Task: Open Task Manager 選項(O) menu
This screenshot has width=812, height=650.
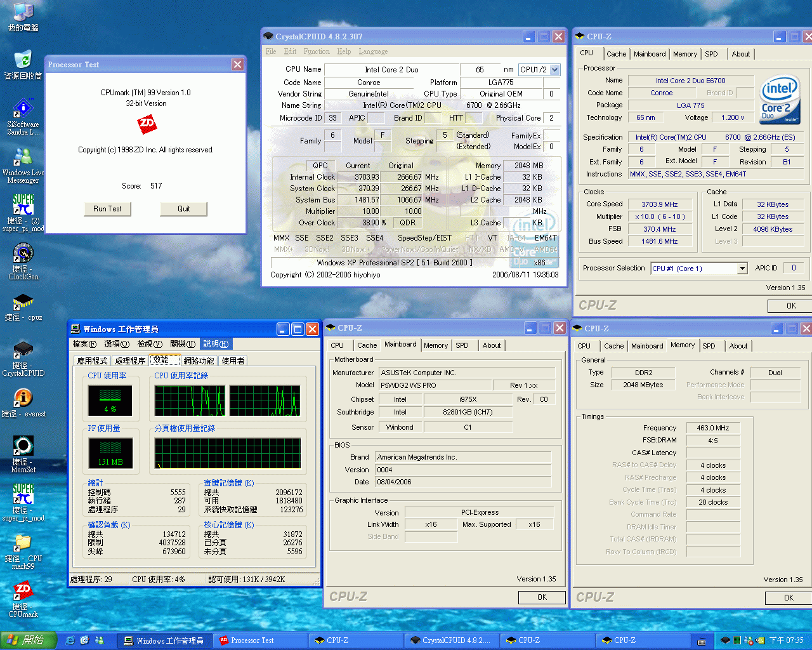Action: (x=116, y=344)
